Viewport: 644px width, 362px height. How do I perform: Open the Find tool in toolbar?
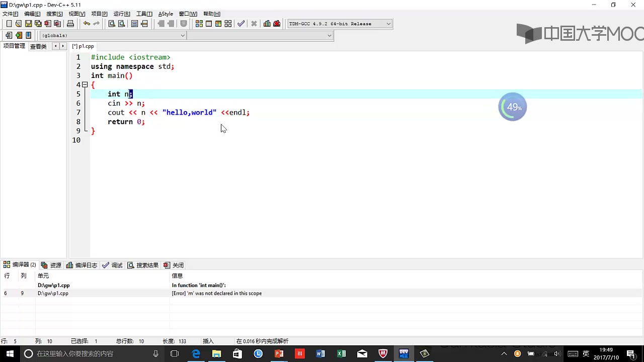112,24
